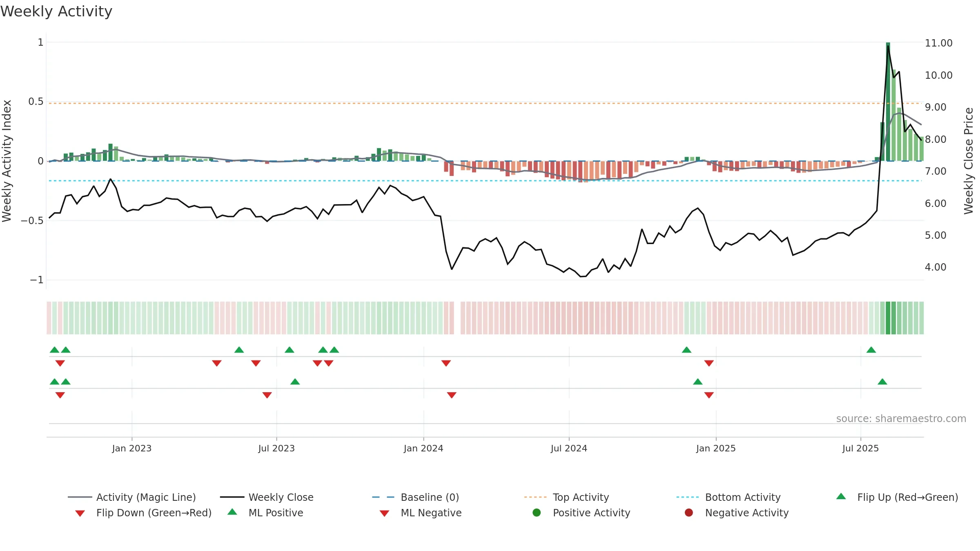Click the Jul 2024 axis label
This screenshot has height=551, width=980.
[x=569, y=448]
